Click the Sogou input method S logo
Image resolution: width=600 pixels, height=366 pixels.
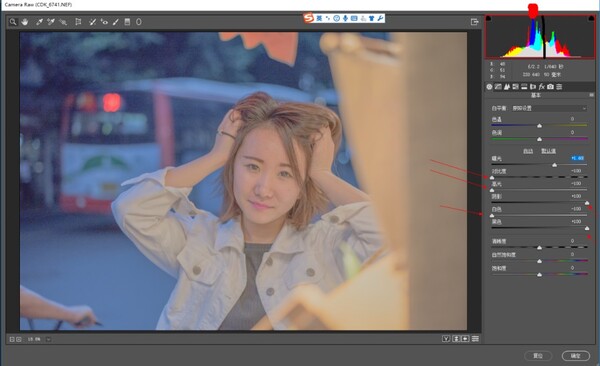[x=309, y=18]
